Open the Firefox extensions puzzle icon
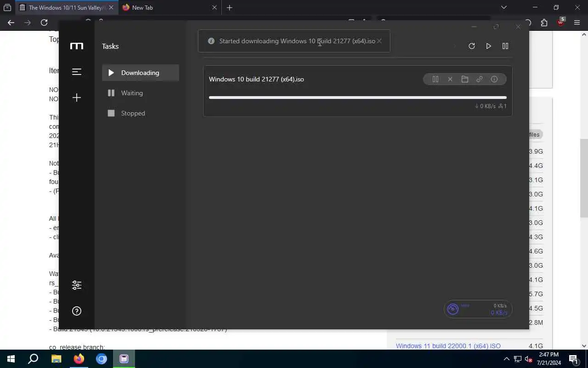The width and height of the screenshot is (588, 368). [x=544, y=23]
